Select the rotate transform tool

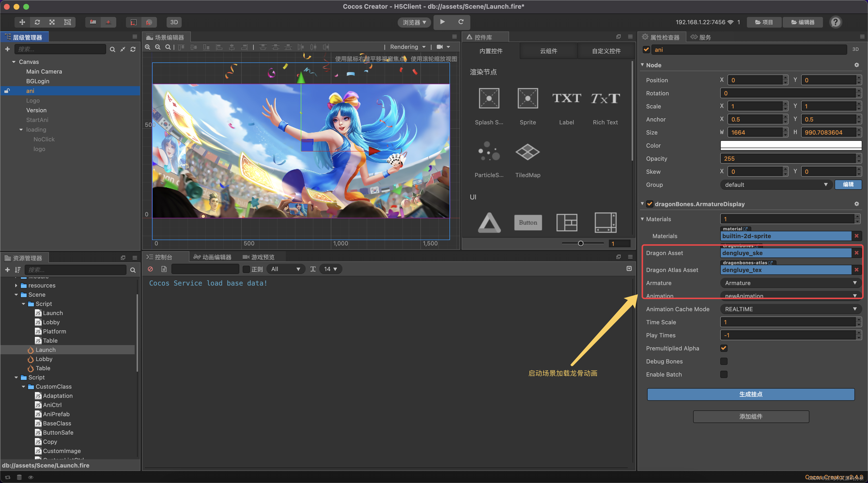tap(37, 22)
